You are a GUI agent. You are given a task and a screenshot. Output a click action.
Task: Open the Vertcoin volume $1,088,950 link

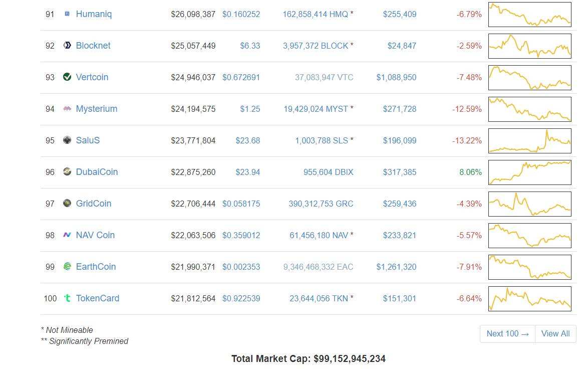coord(396,77)
